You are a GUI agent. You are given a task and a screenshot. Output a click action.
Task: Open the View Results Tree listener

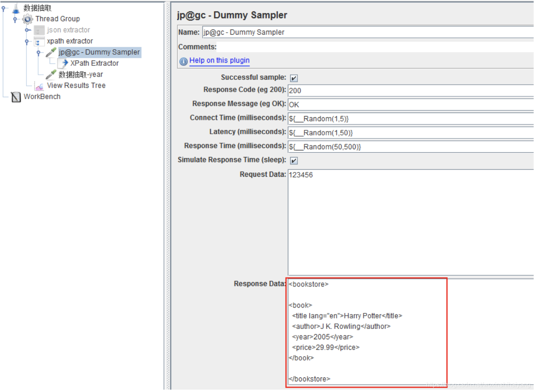point(76,85)
